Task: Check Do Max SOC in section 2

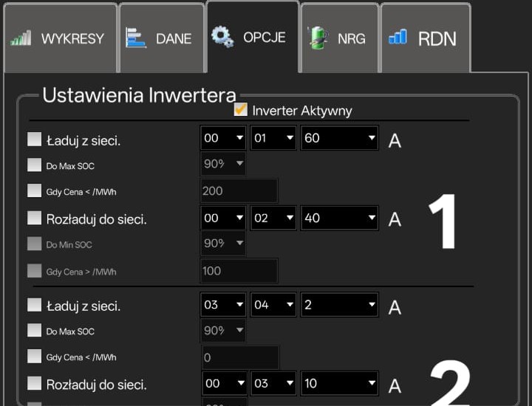Action: [x=34, y=330]
